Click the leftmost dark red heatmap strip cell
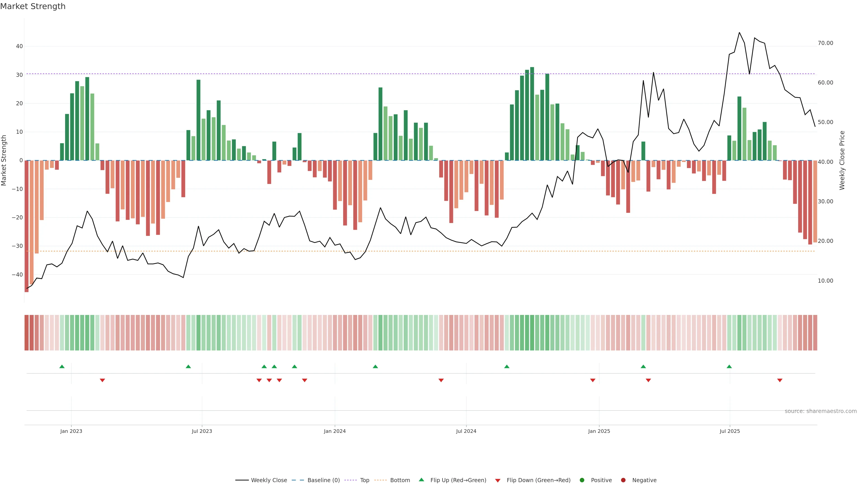The height and width of the screenshot is (488, 868). [x=26, y=333]
